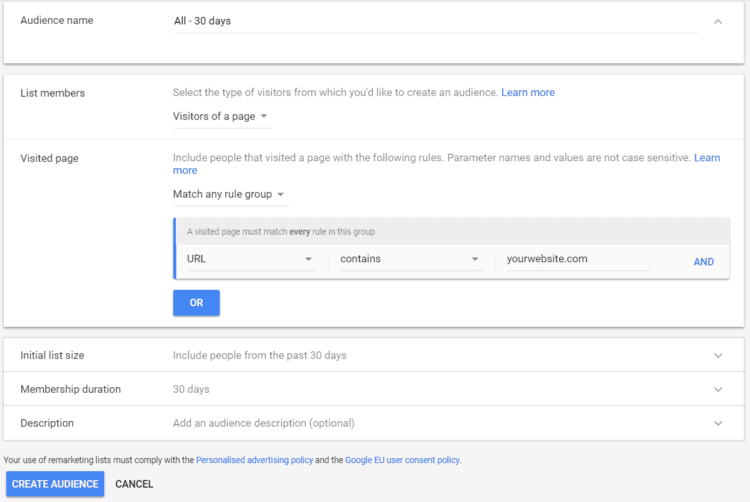Screen dimensions: 750x502
Task: Open the 'Visitors of a page' dropdown
Action: point(221,117)
